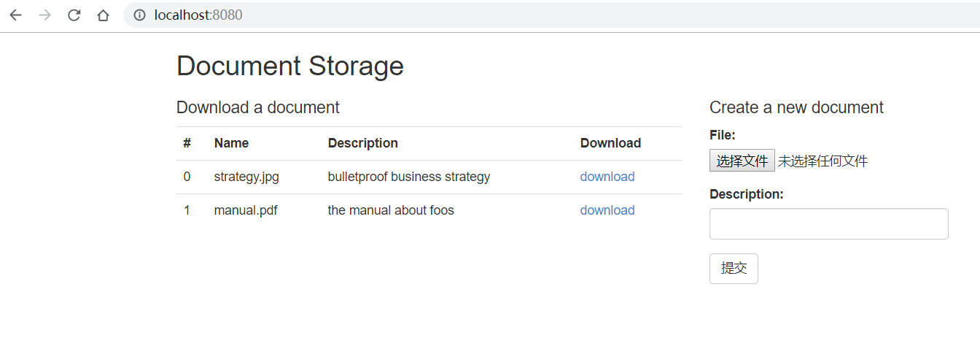Viewport: 980px width, 341px height.
Task: Reload the current page
Action: click(74, 15)
